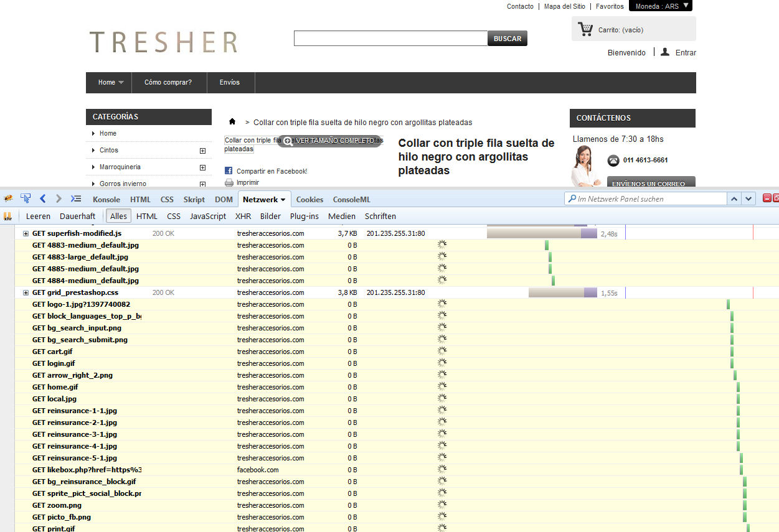The height and width of the screenshot is (532, 779).
Task: Expand the Cintos category plus box
Action: click(x=202, y=151)
